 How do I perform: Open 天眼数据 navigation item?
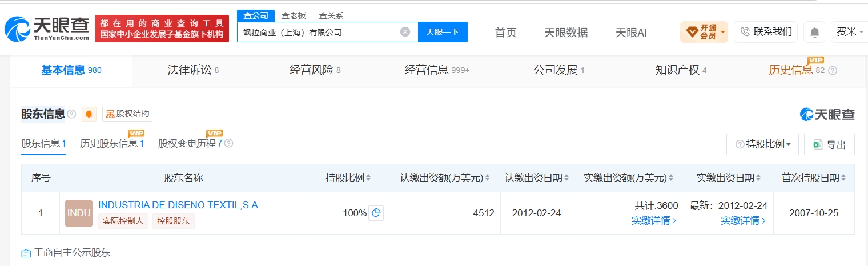(565, 33)
